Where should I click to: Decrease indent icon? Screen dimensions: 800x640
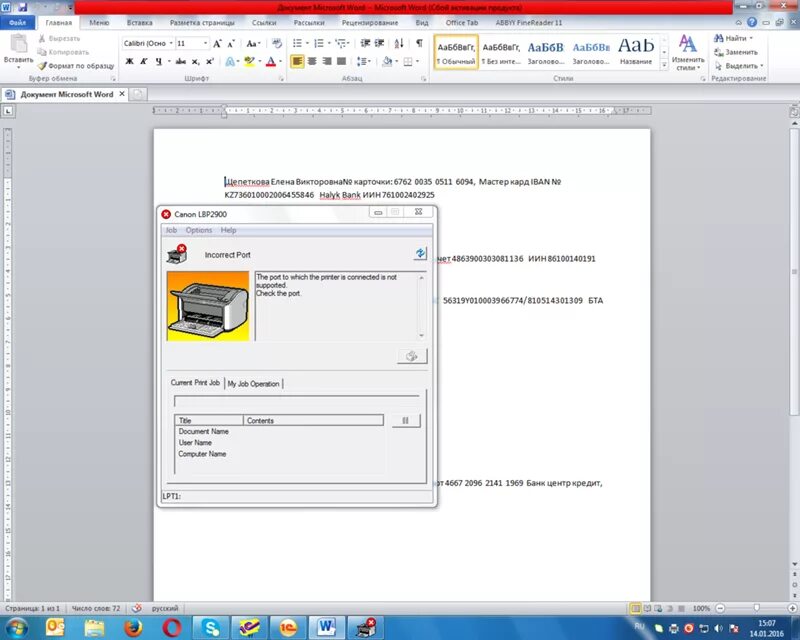click(x=365, y=43)
